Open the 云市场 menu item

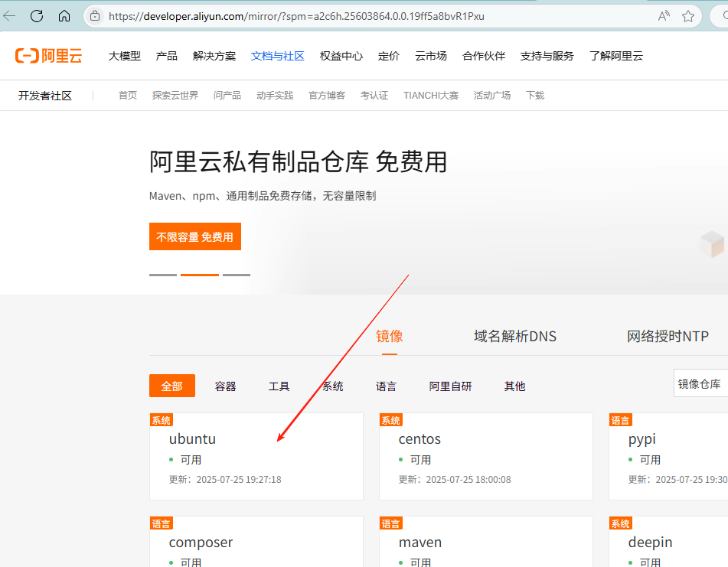[x=431, y=56]
